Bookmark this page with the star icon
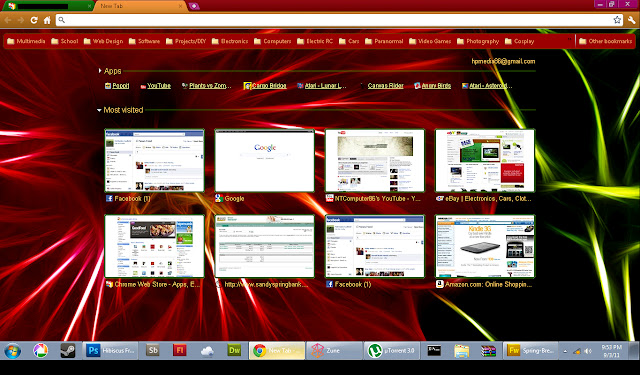Image resolution: width=640 pixels, height=375 pixels. coord(617,20)
